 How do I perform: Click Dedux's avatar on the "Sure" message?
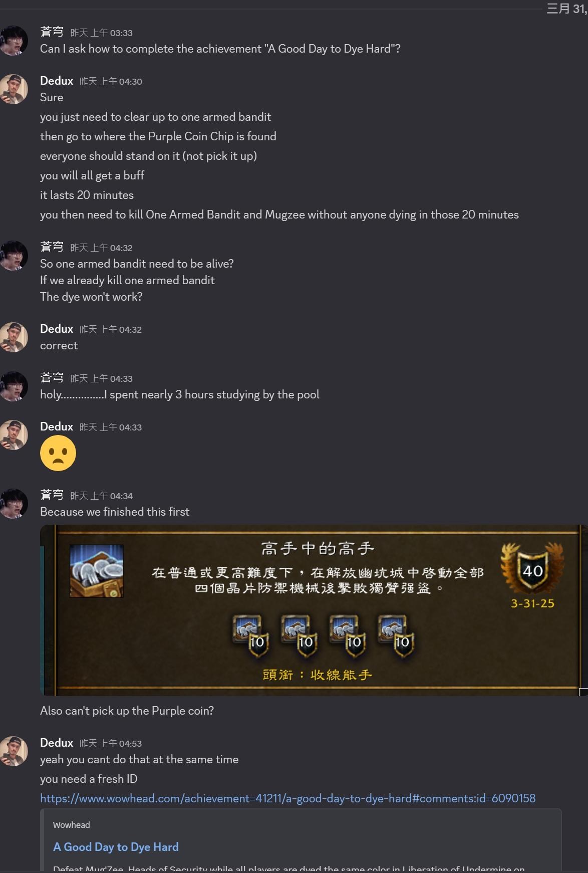(x=14, y=89)
